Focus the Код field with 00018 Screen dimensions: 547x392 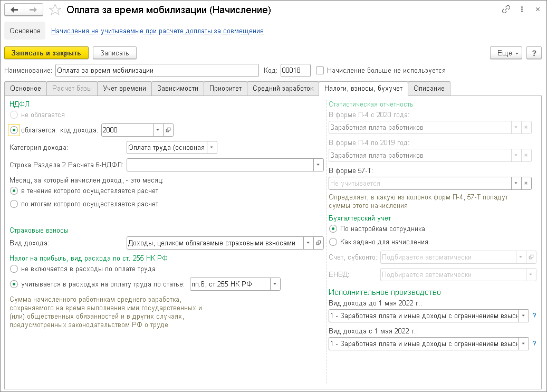(x=295, y=71)
